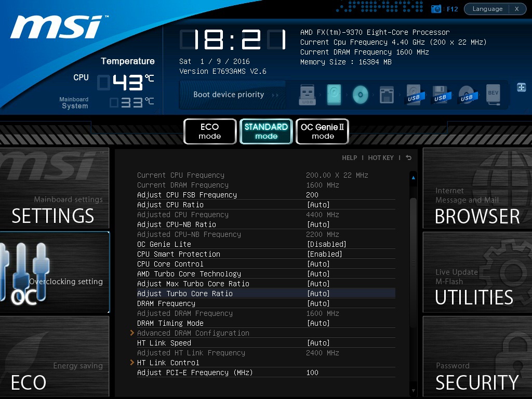Expand HT Link Control submenu
This screenshot has width=532, height=399.
click(168, 362)
